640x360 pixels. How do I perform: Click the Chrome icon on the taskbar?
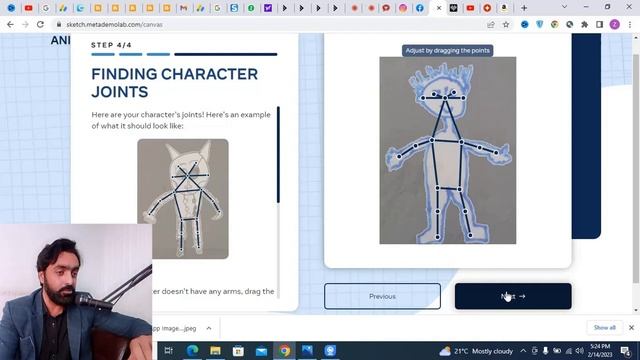pyautogui.click(x=284, y=351)
